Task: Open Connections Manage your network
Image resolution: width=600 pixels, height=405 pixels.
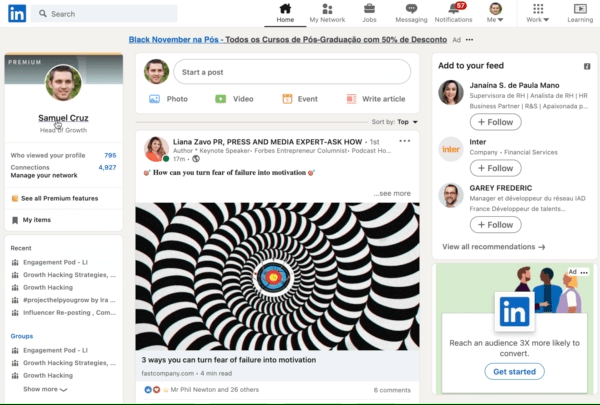Action: tap(64, 171)
